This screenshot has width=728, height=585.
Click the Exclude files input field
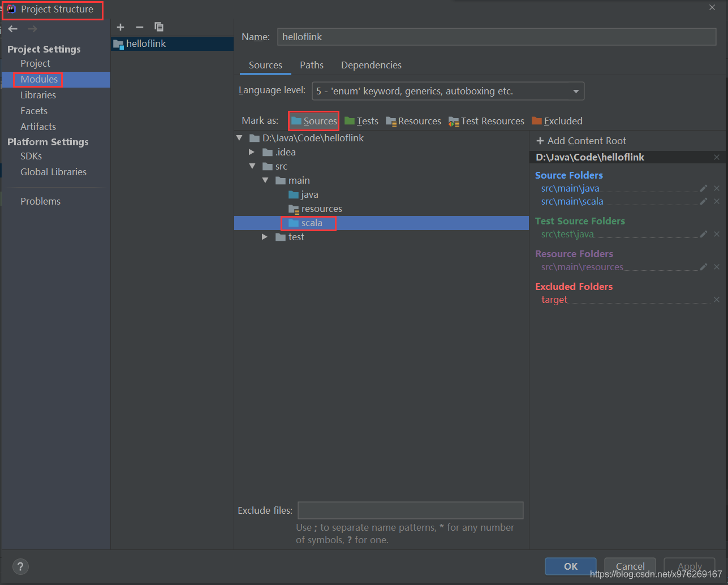(x=410, y=510)
